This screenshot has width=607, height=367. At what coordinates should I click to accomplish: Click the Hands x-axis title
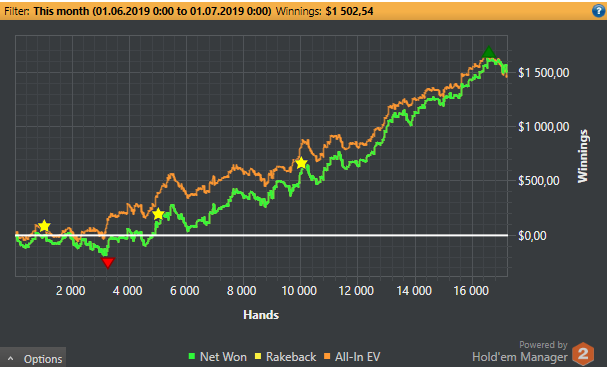tap(261, 315)
